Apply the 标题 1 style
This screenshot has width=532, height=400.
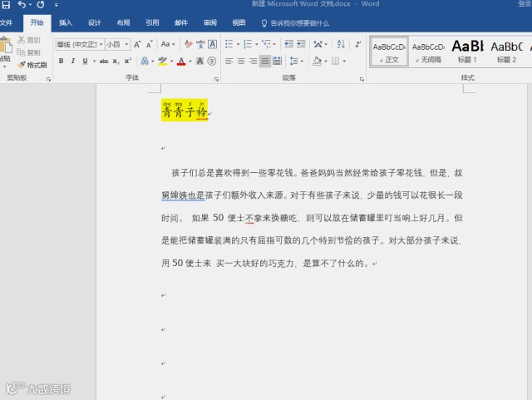[467, 52]
